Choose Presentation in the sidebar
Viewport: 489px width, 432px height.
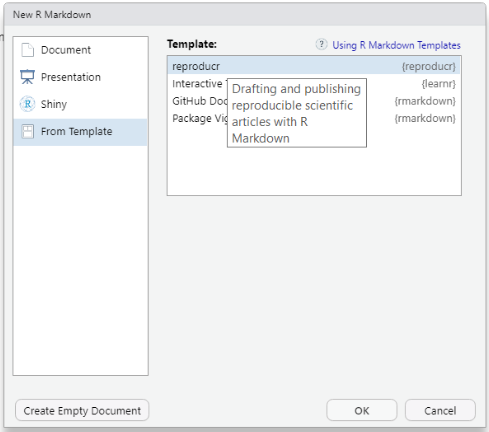(x=80, y=77)
